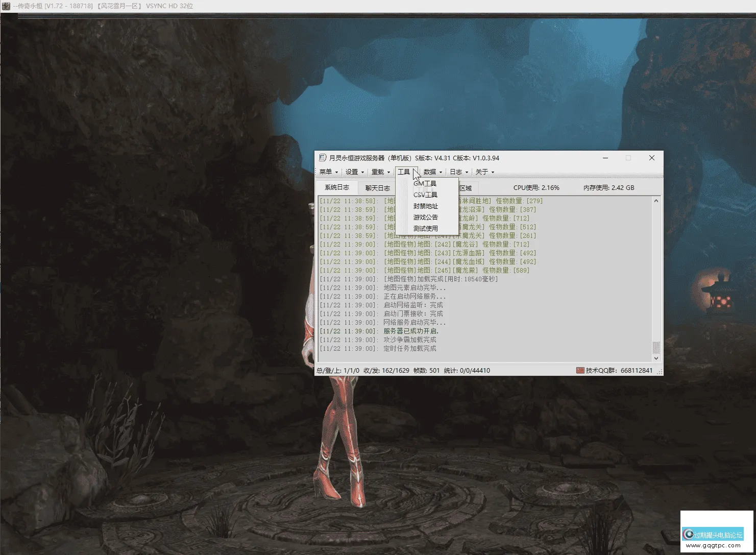Choose CSV工具 in the open menu

pyautogui.click(x=425, y=195)
